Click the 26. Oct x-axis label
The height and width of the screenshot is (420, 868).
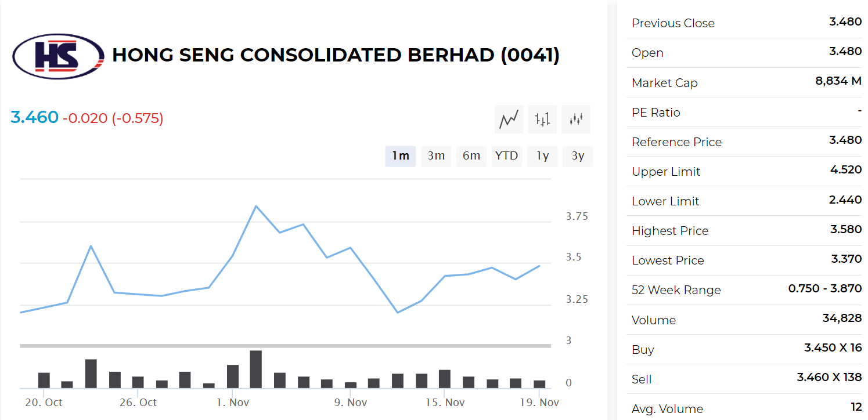tap(138, 403)
